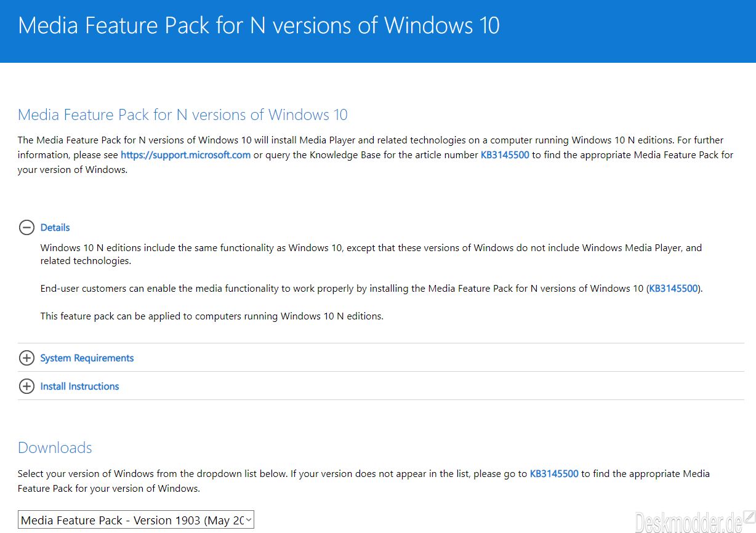
Task: Click the 'Select your version of Windows' instruction text
Action: click(271, 474)
